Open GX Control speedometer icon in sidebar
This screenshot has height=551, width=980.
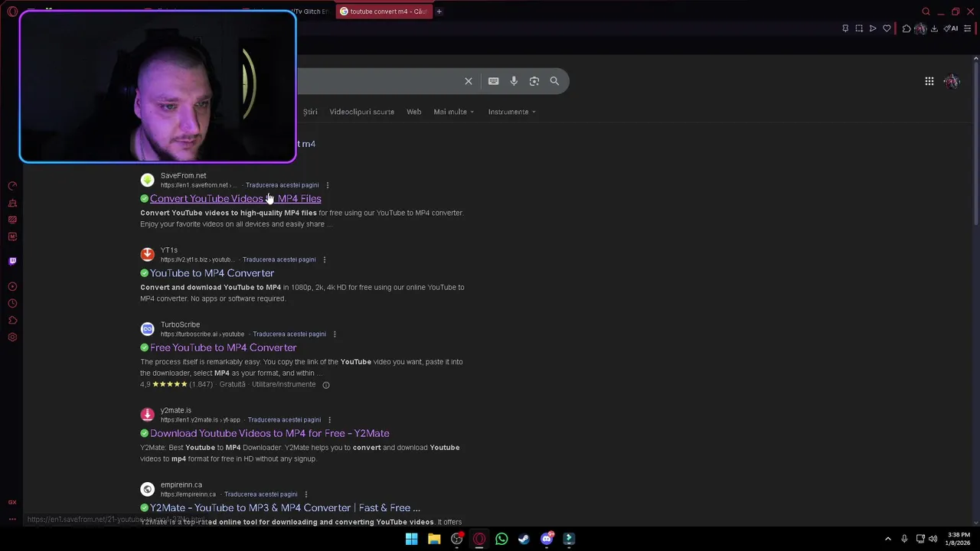(12, 186)
